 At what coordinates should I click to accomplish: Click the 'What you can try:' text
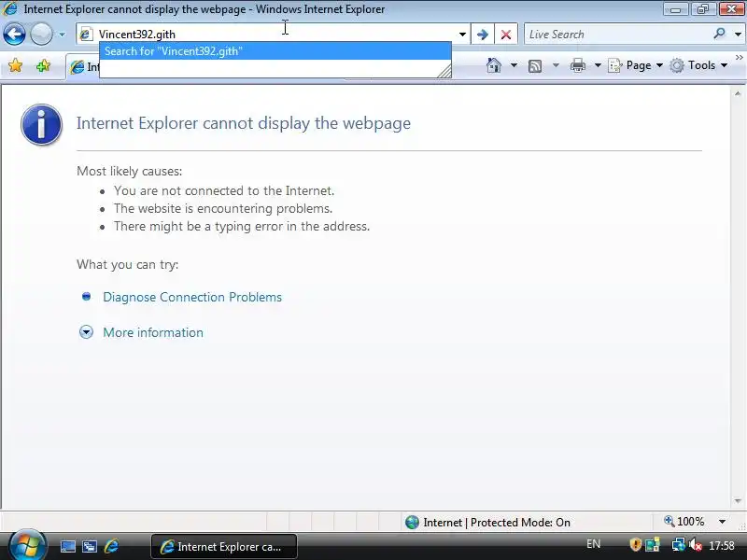pos(128,264)
